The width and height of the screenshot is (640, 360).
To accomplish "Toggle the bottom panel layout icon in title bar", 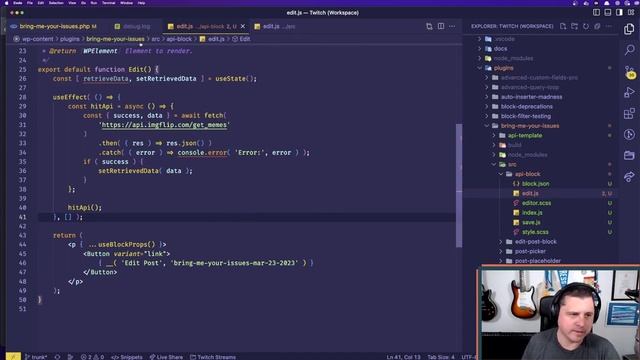I will point(608,13).
